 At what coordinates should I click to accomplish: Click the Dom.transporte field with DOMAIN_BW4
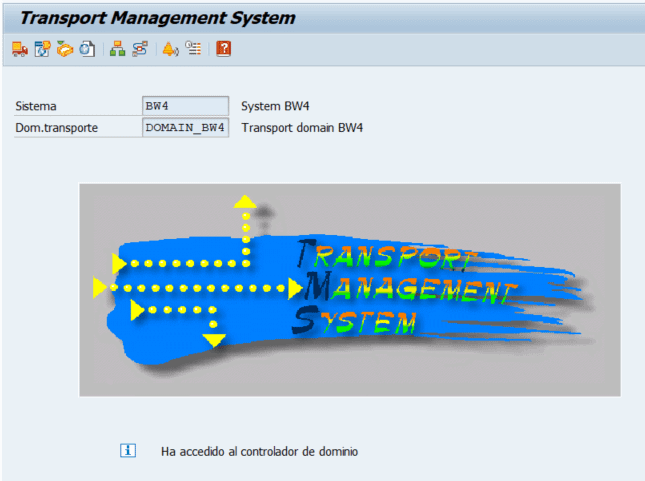[186, 128]
